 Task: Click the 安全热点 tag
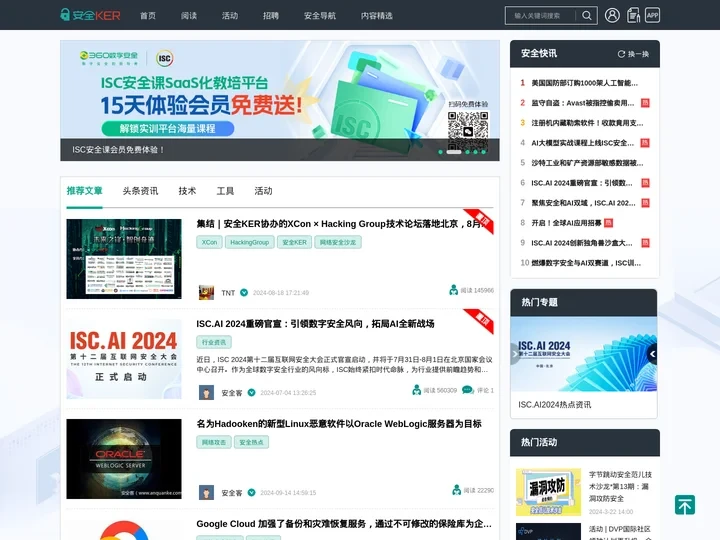click(251, 442)
